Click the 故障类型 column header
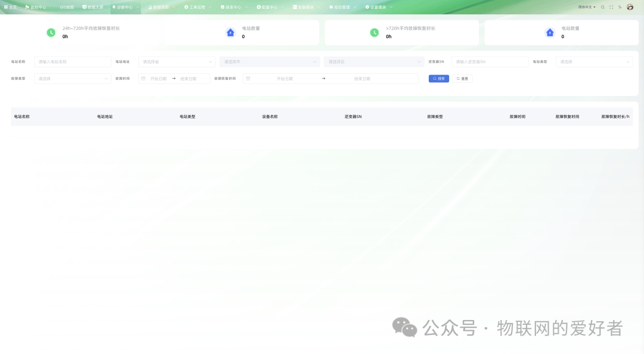 tap(435, 117)
